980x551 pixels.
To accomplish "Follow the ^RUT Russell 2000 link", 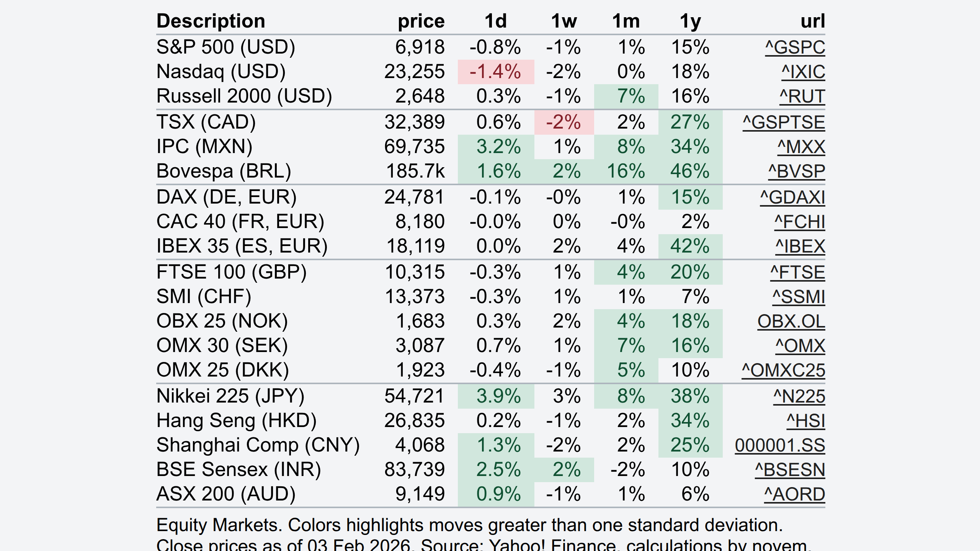I will pyautogui.click(x=802, y=96).
